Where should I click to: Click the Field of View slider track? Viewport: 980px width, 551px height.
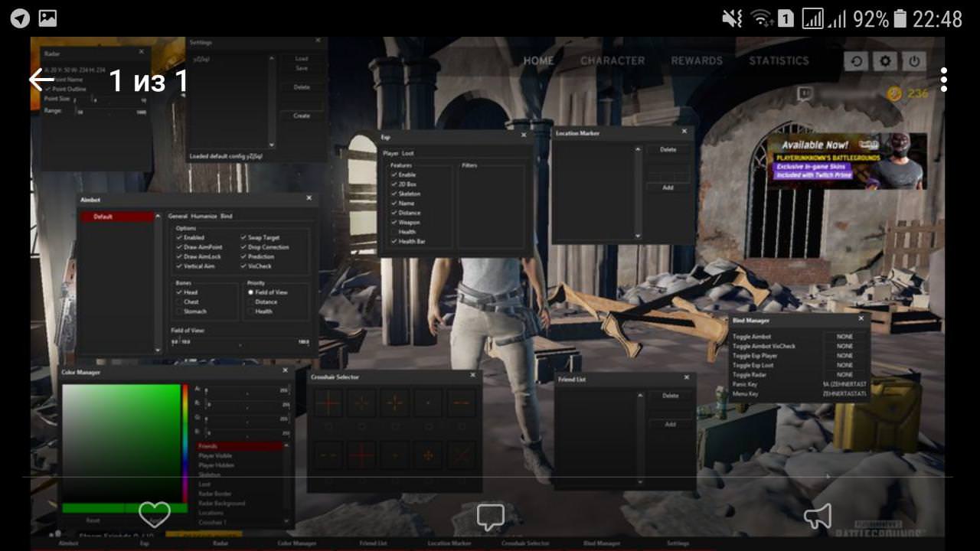239,342
